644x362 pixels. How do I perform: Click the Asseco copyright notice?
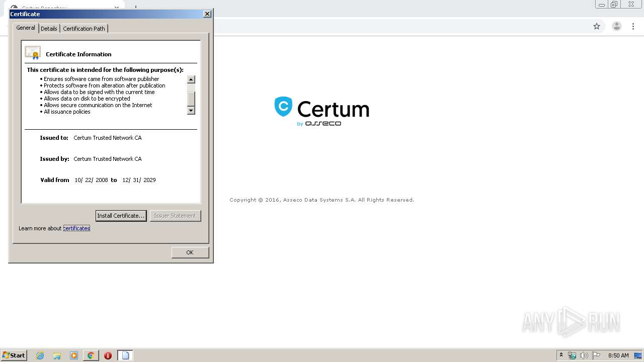[321, 200]
